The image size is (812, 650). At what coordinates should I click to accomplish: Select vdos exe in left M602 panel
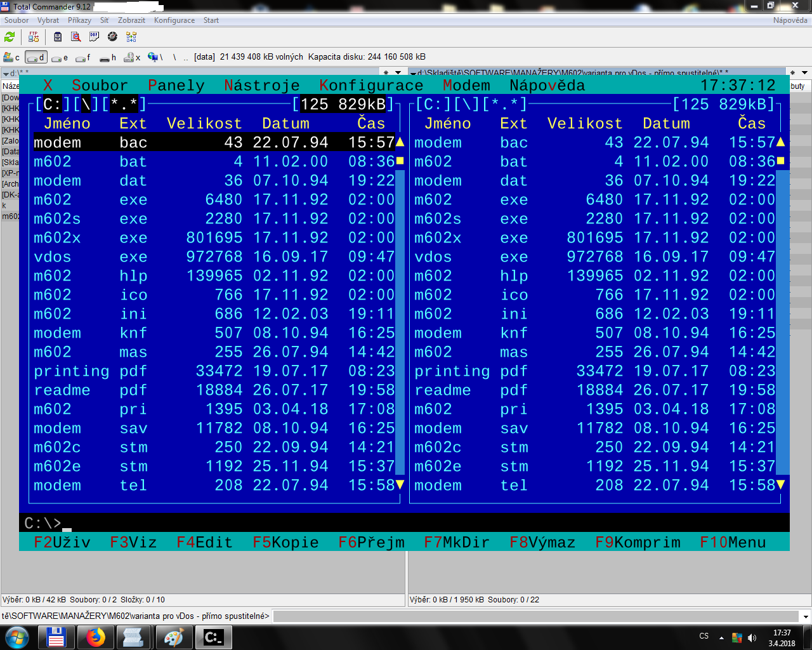[x=214, y=256]
